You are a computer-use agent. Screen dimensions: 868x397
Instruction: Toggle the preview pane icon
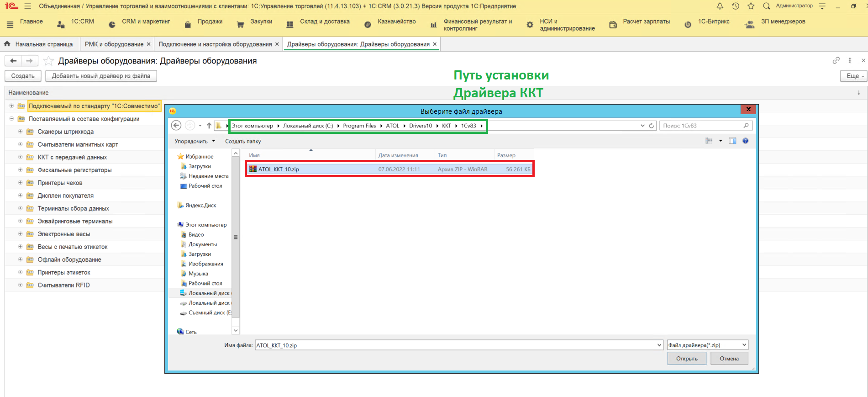click(x=732, y=141)
